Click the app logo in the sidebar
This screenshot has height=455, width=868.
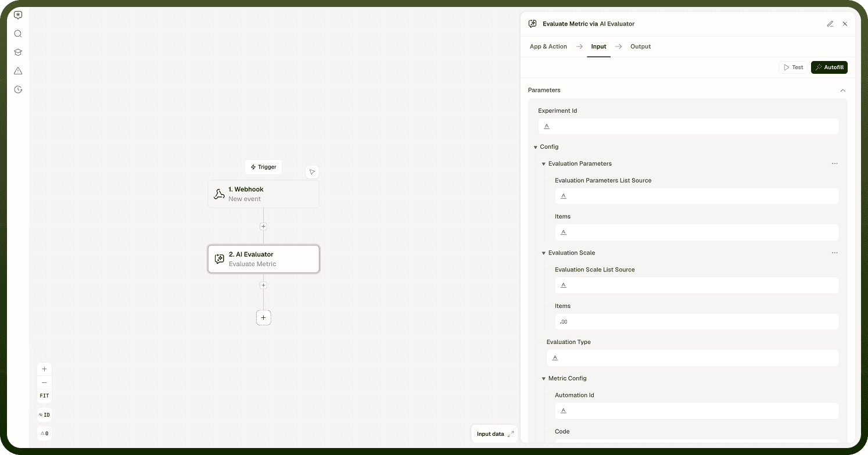click(x=18, y=15)
